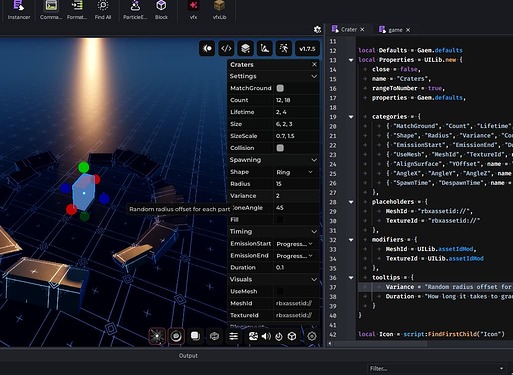Image resolution: width=513 pixels, height=375 pixels.
Task: Select the ring/crater tool in bottom bar
Action: tap(176, 336)
